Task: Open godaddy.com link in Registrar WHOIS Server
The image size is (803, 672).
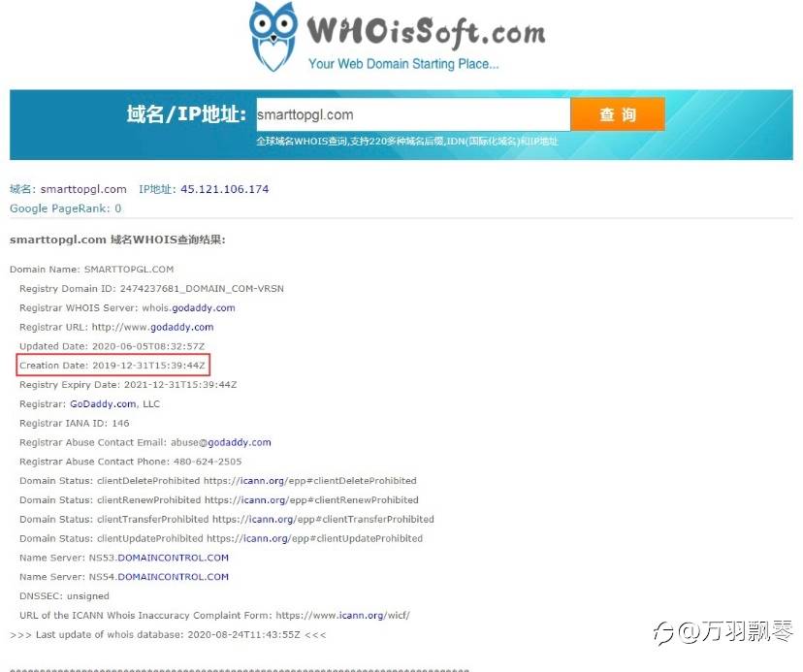Action: (x=204, y=307)
